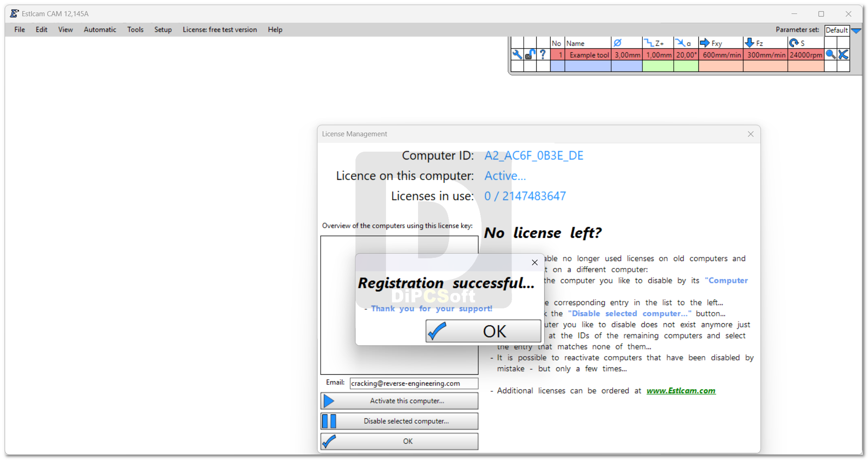Open the Setup menu
This screenshot has height=460, width=868.
163,30
